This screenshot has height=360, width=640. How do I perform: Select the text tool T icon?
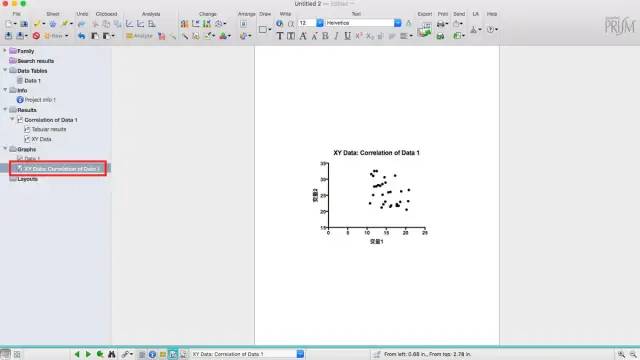point(280,36)
